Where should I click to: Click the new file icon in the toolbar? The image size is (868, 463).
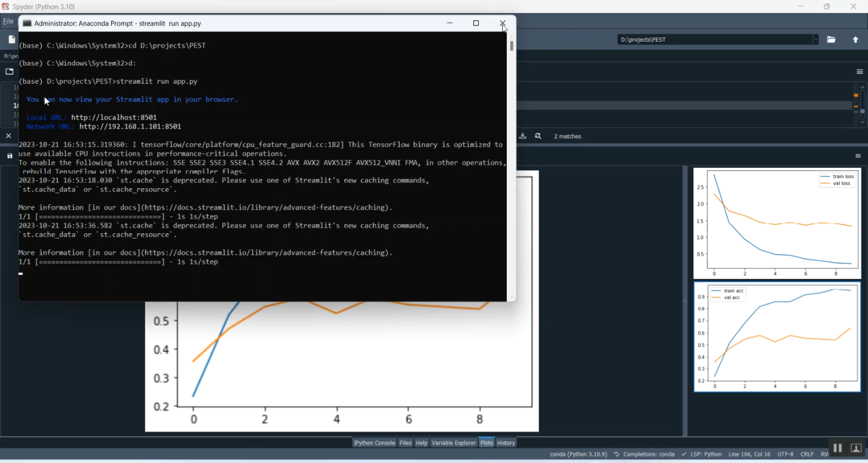(x=12, y=39)
